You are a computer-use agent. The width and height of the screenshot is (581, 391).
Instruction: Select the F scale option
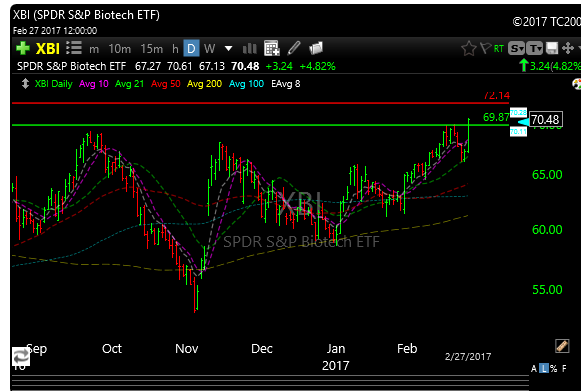pos(564,368)
